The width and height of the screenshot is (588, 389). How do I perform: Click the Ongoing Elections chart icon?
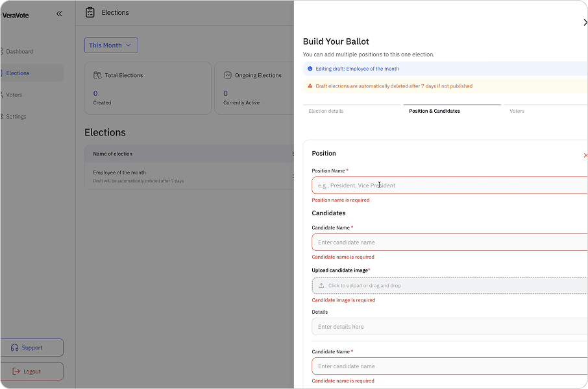(x=228, y=75)
